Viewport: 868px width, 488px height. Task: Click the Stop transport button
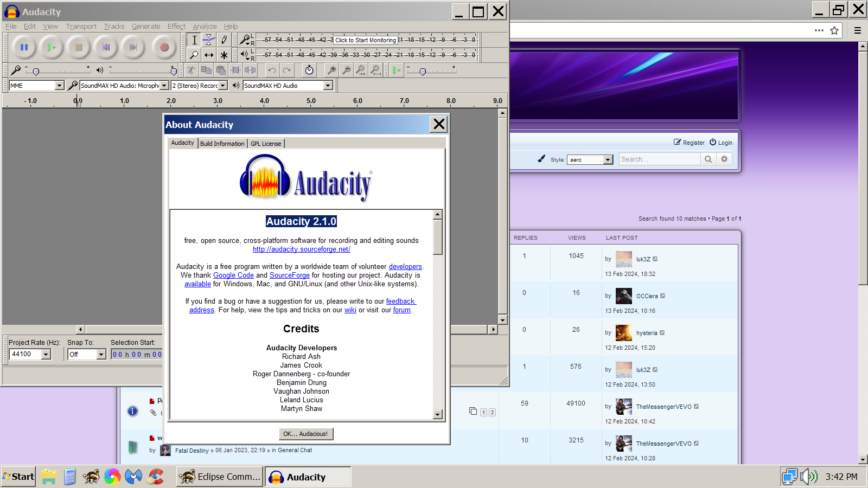79,48
